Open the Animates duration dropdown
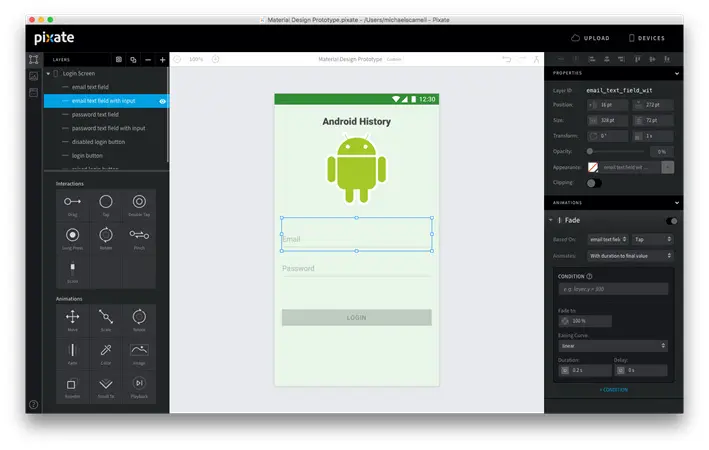The width and height of the screenshot is (709, 450). tap(630, 256)
